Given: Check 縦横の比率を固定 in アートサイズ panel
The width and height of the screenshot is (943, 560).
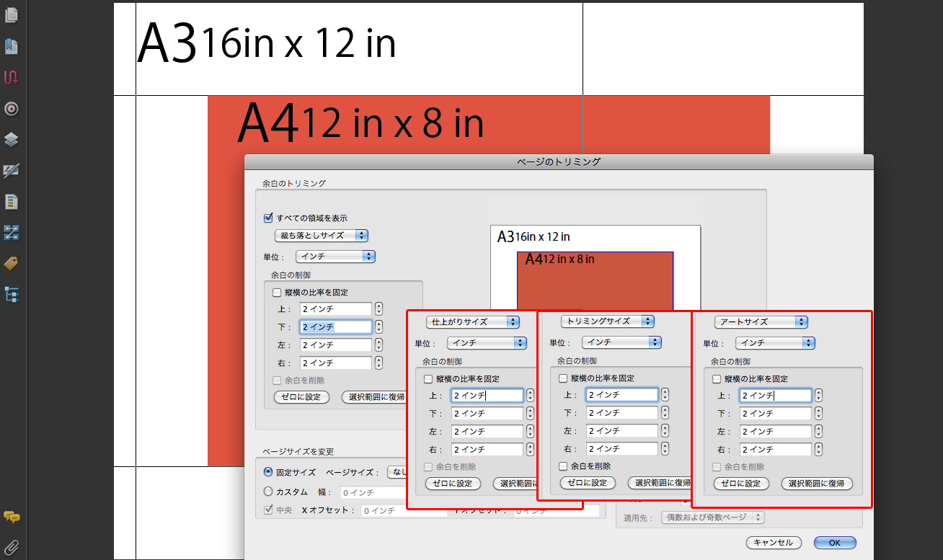Looking at the screenshot, I should click(x=717, y=378).
